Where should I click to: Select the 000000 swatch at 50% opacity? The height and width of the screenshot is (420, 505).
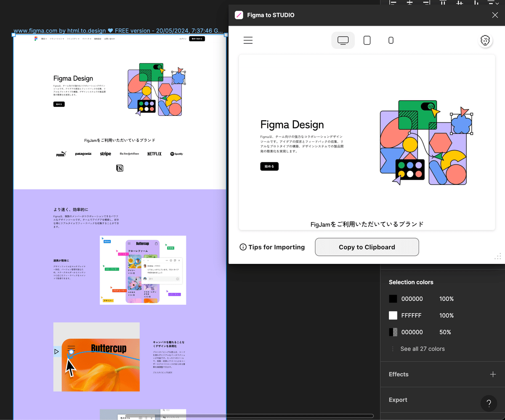(393, 332)
